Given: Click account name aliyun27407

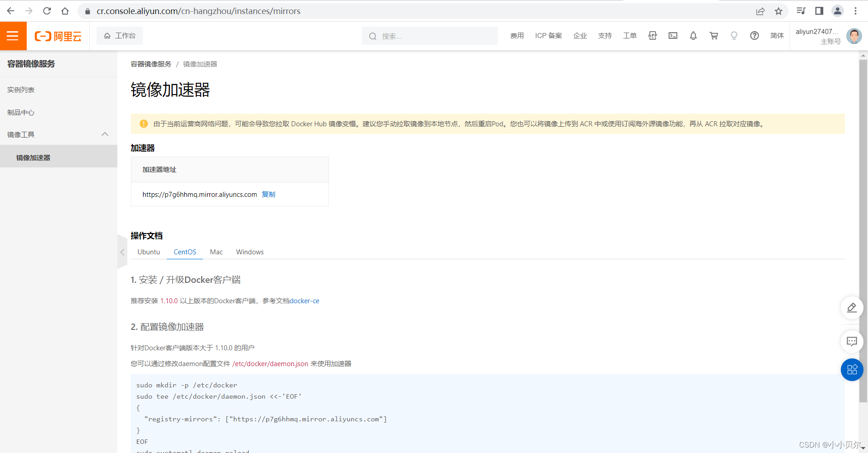Looking at the screenshot, I should click(817, 32).
